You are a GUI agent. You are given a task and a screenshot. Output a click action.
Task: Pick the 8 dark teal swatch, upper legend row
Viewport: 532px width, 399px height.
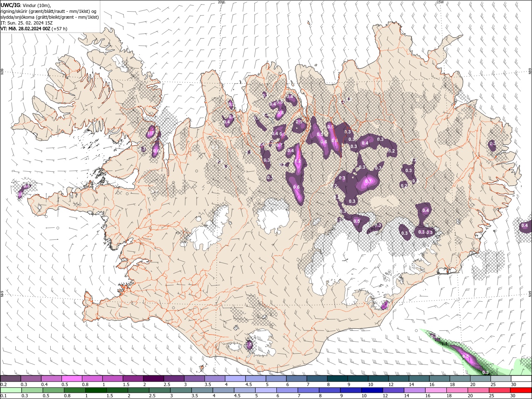[x=337, y=379]
